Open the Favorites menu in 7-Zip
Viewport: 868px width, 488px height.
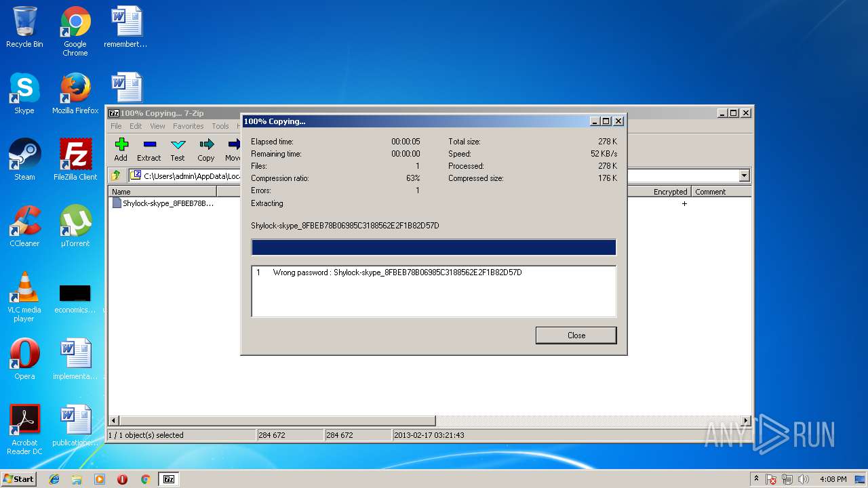(x=188, y=126)
